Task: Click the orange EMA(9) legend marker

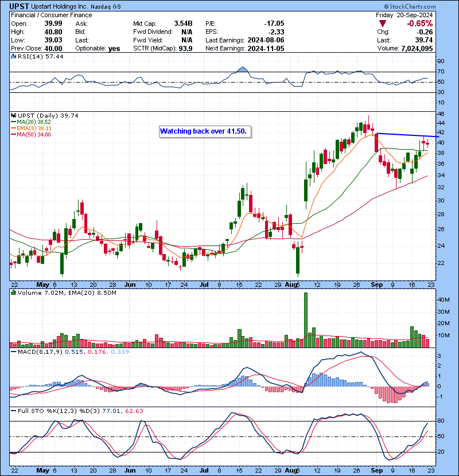Action: [13, 128]
